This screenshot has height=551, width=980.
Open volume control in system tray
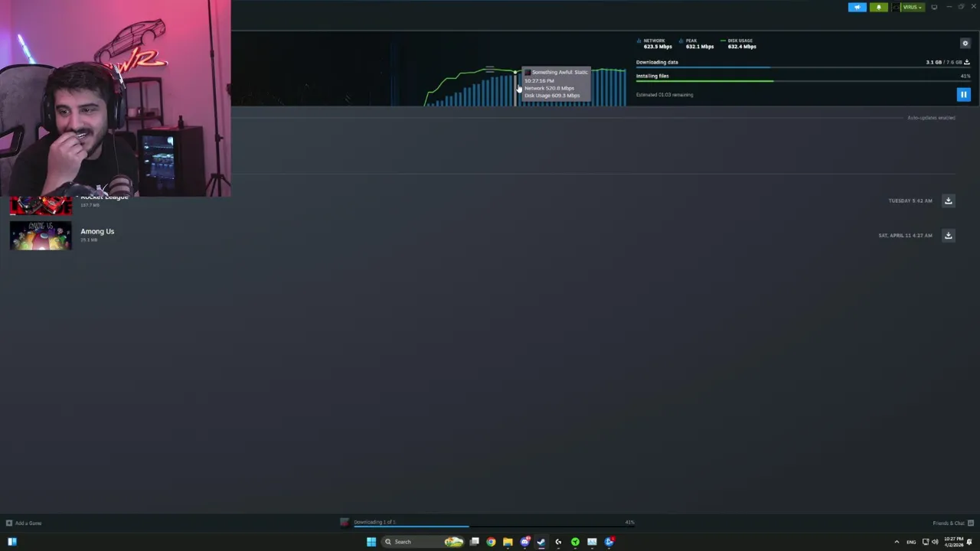935,542
